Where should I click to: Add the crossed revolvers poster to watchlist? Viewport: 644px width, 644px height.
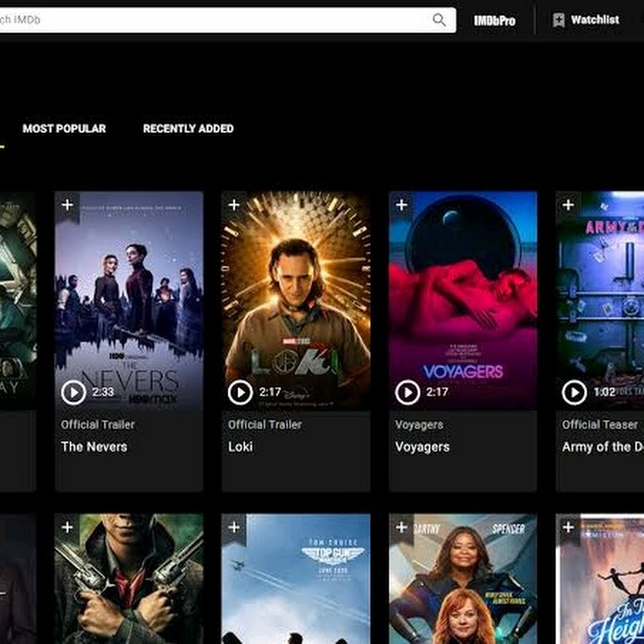(67, 527)
